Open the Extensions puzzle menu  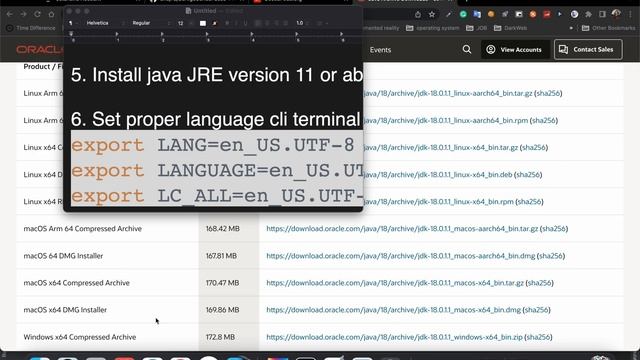(x=588, y=14)
